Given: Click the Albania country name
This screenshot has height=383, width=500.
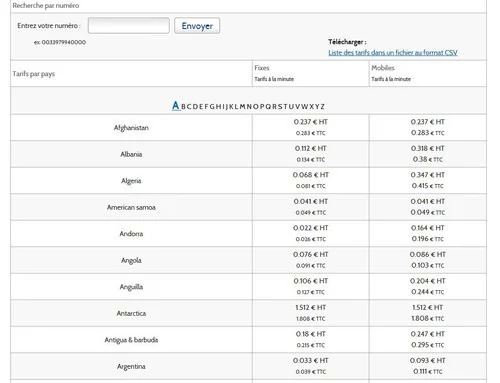Looking at the screenshot, I should [131, 154].
